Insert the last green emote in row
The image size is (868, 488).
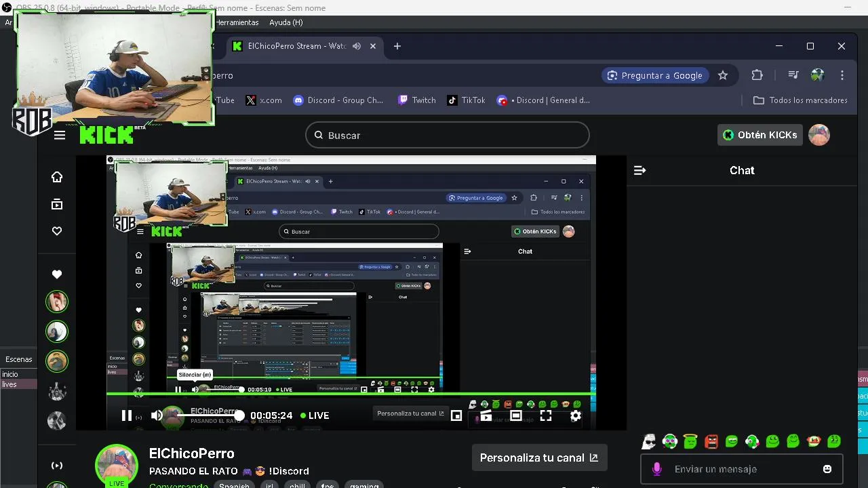coord(834,441)
